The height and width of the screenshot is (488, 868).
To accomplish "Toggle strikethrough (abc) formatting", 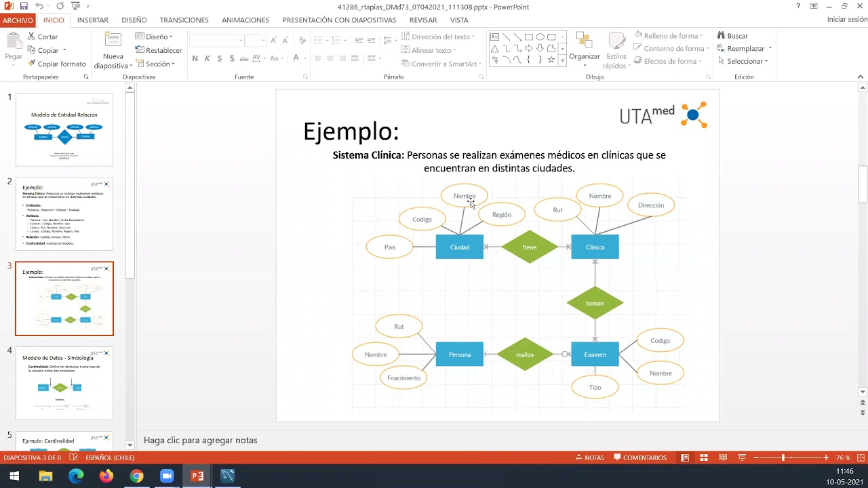I will 244,59.
